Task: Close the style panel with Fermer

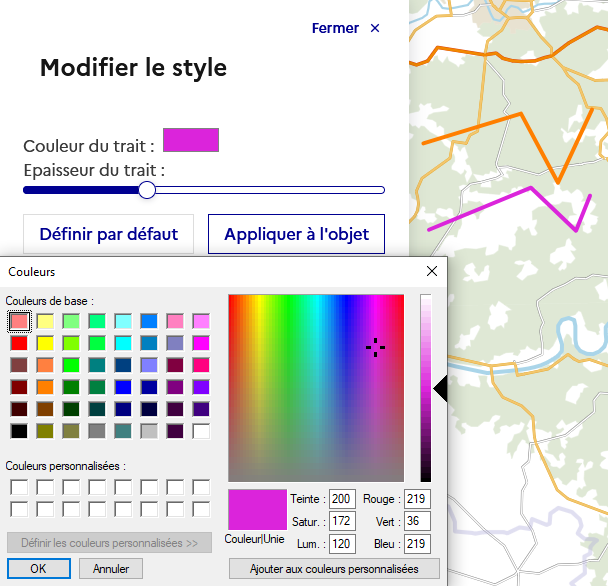Action: (345, 28)
